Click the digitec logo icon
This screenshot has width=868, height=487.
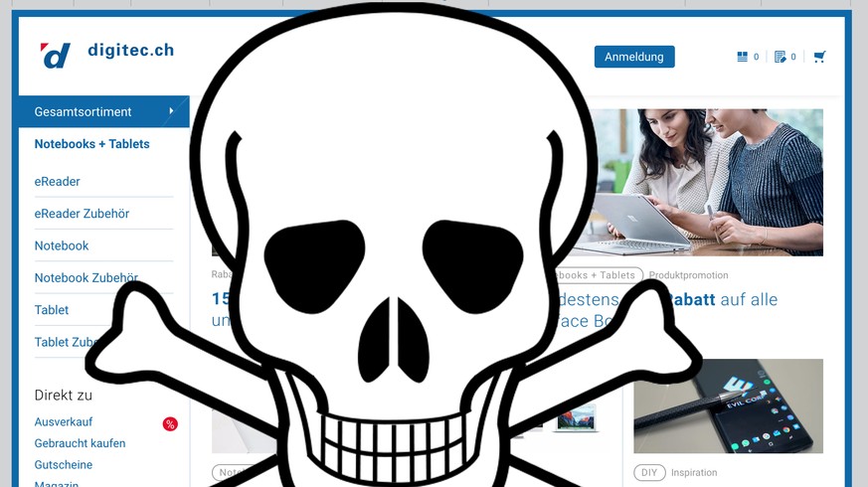[x=56, y=56]
